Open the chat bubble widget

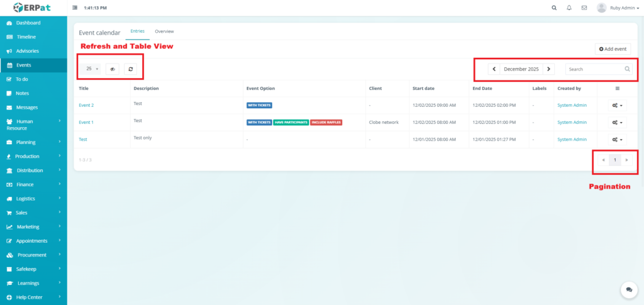(x=628, y=289)
